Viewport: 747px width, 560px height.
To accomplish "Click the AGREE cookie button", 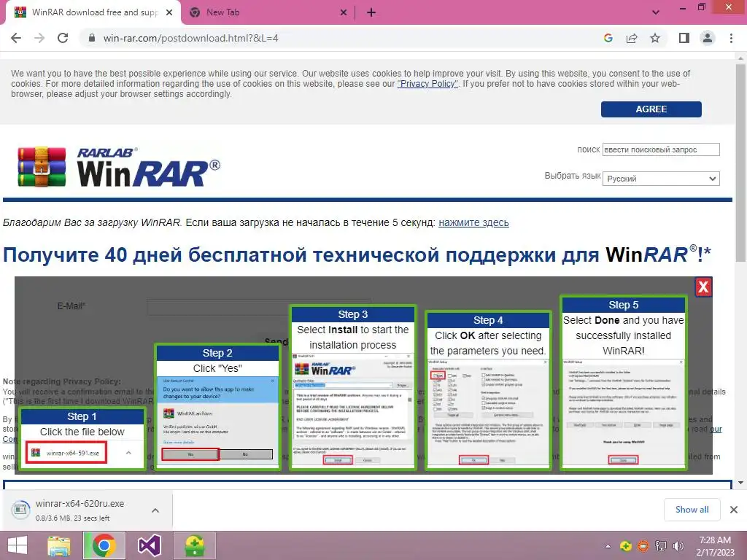I will tap(651, 109).
